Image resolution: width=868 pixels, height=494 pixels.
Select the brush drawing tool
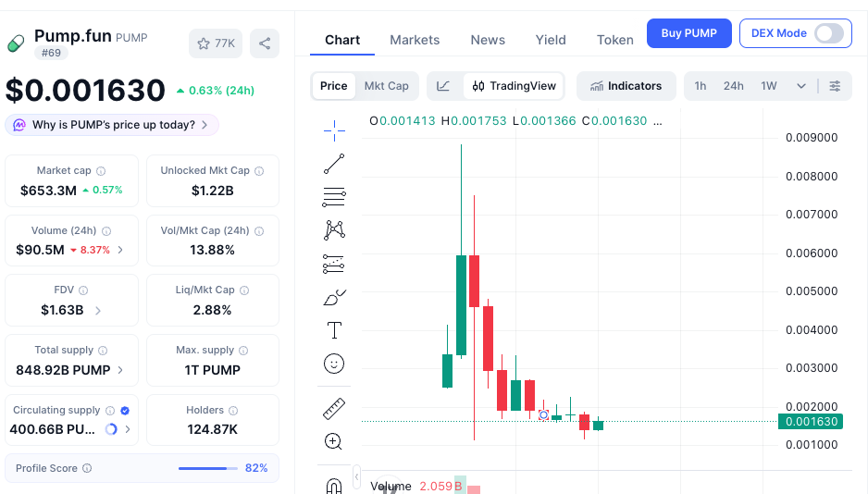click(x=334, y=297)
